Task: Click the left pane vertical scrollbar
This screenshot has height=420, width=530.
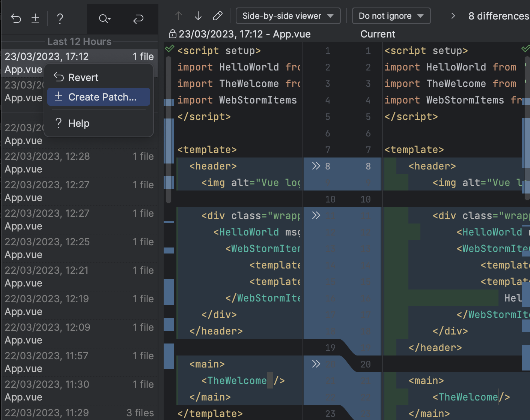Action: click(x=169, y=129)
